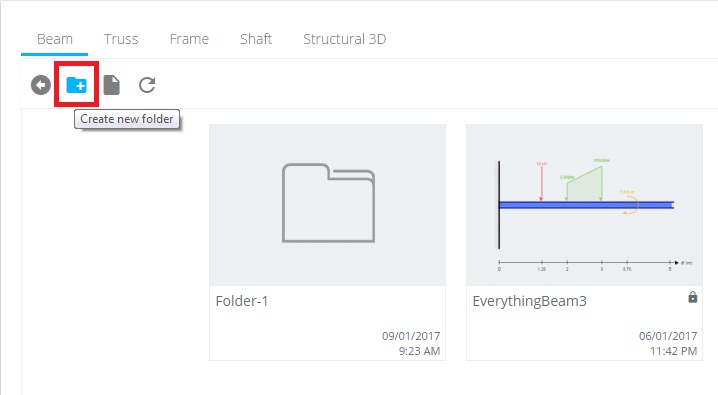Refresh the file list
Screen dimensions: 718x395
[x=147, y=85]
